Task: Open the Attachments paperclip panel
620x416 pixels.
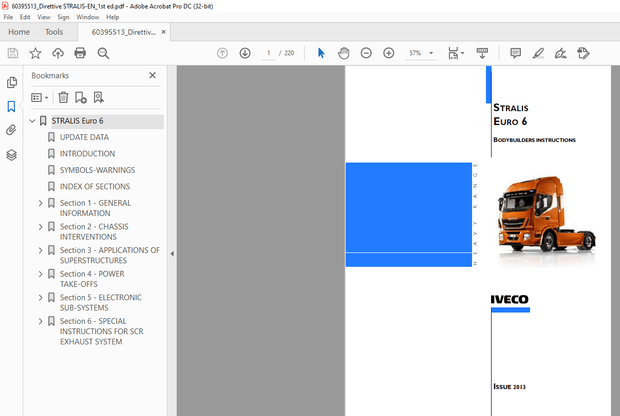Action: pyautogui.click(x=11, y=130)
